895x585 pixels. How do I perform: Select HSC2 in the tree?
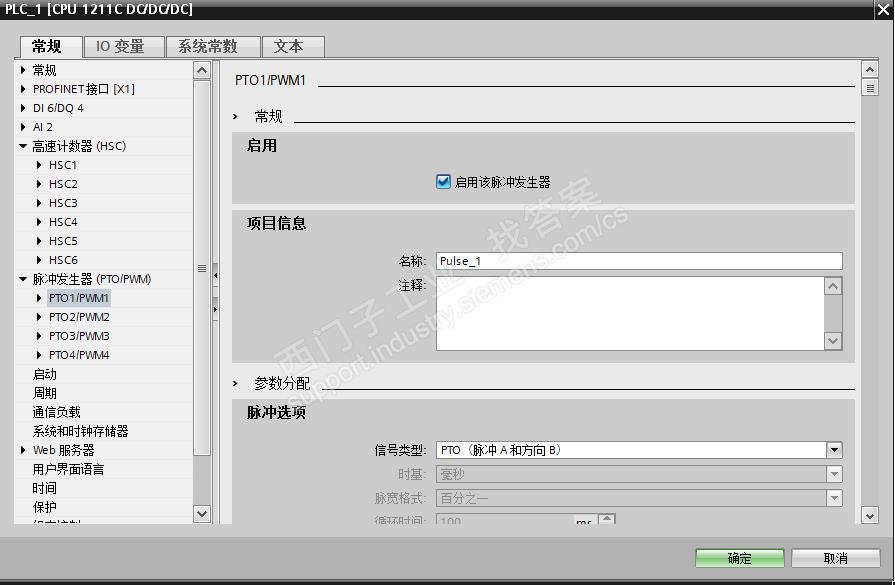coord(63,184)
